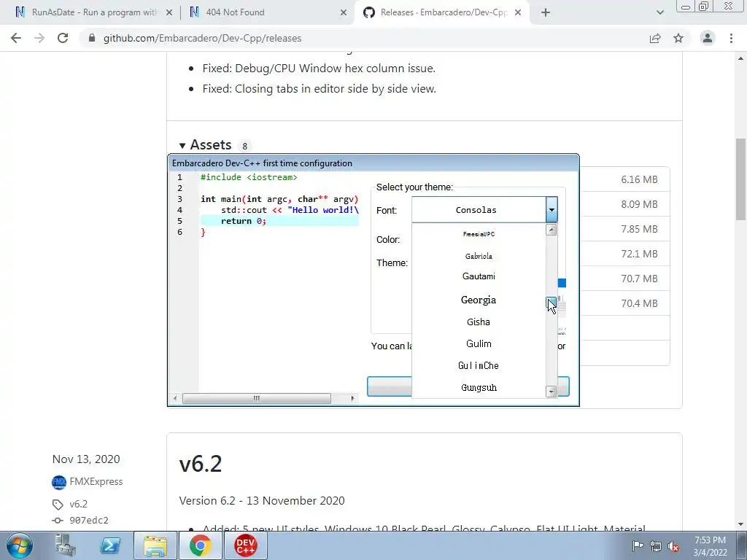Viewport: 747px width, 560px height.
Task: Open the share page icon
Action: click(655, 38)
